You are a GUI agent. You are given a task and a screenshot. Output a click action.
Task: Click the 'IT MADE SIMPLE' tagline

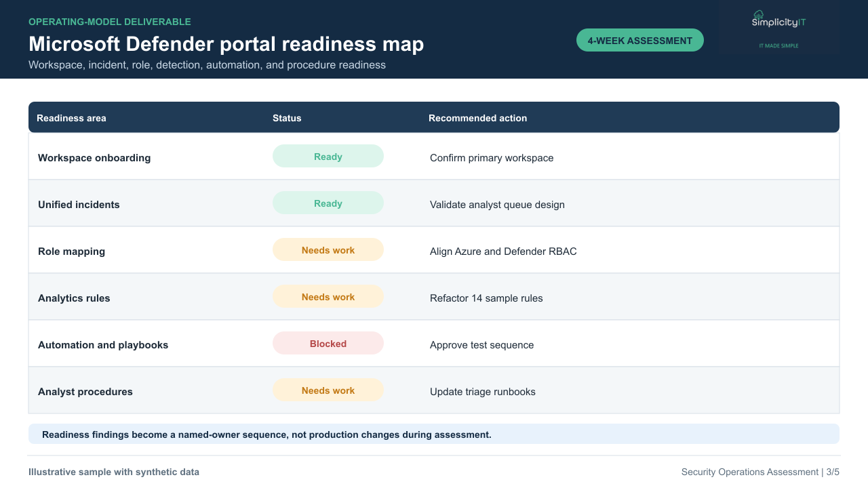click(778, 45)
